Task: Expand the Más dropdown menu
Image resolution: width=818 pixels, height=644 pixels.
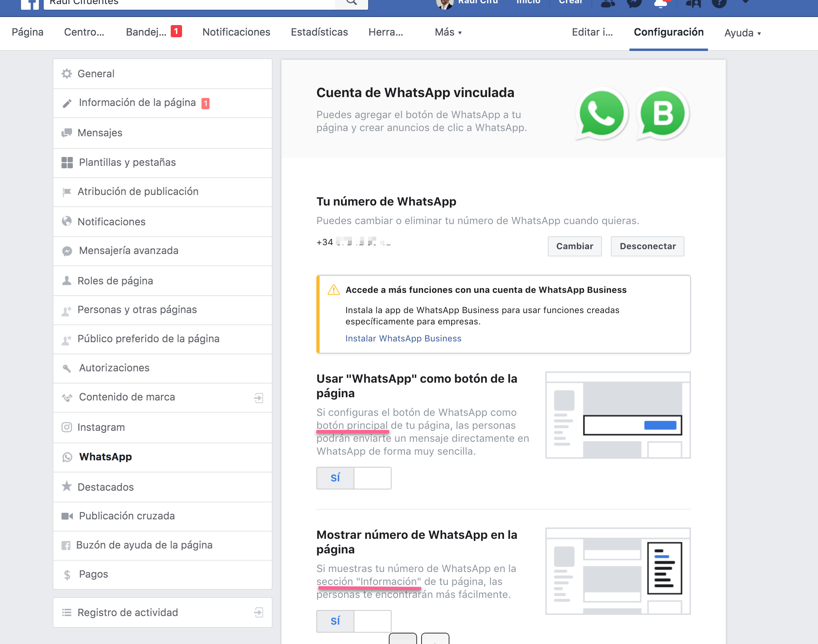Action: coord(448,32)
